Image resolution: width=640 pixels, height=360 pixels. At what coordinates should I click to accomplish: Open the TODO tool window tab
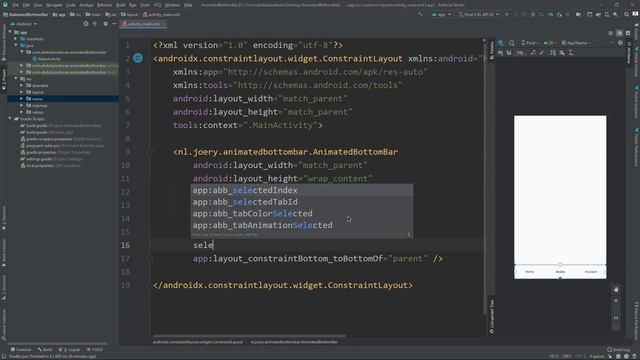95,350
